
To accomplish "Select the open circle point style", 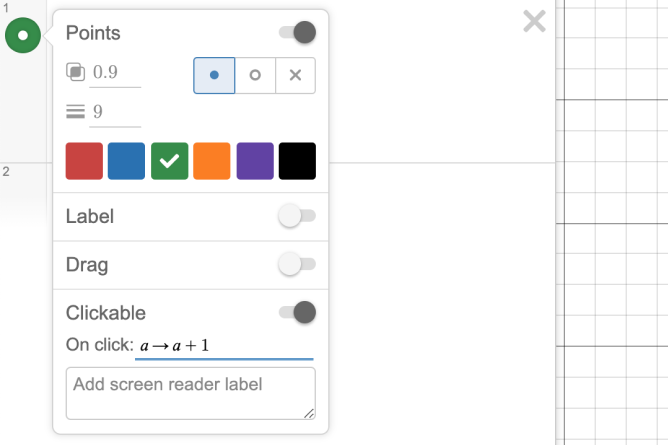I will tap(255, 75).
